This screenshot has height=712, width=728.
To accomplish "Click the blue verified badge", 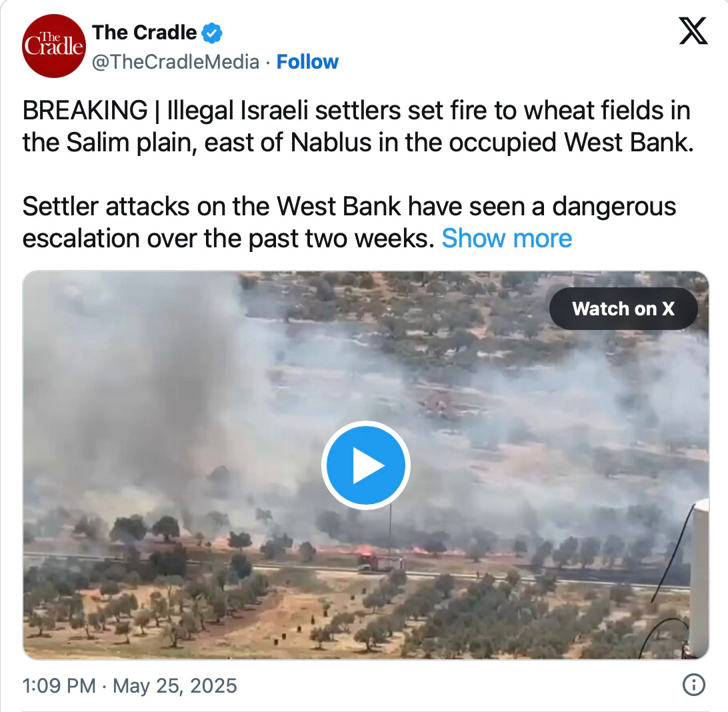I will [x=212, y=33].
